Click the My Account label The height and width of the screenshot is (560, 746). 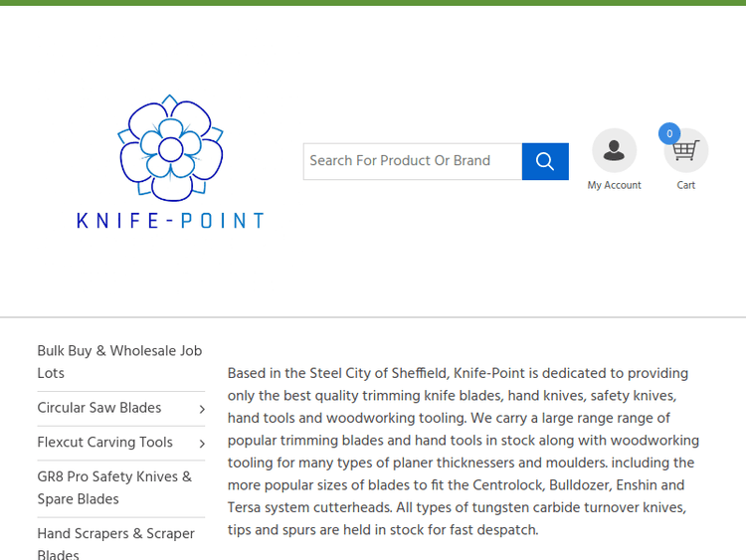click(615, 185)
